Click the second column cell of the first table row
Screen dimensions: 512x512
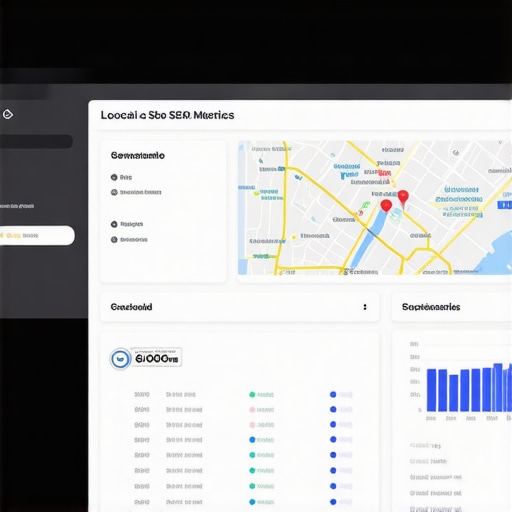(181, 395)
